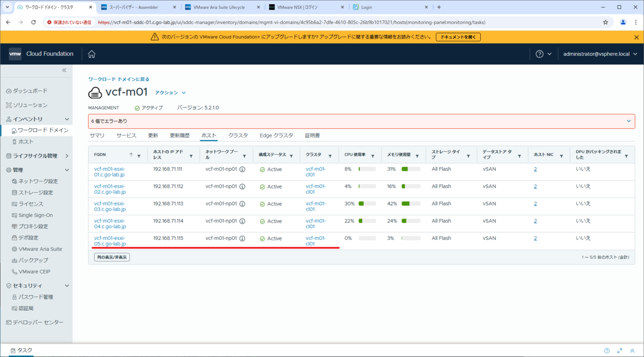
Task: Expand the タスク panel at the bottom
Action: (21, 350)
